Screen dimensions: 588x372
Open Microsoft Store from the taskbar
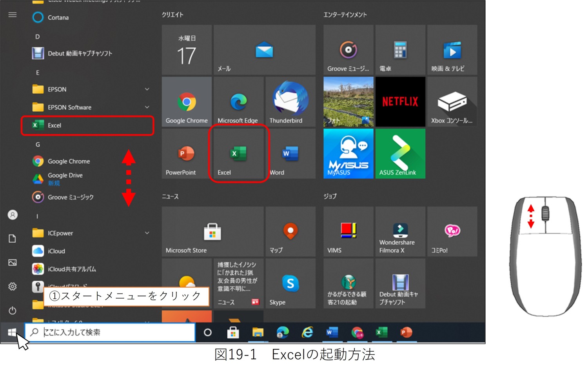233,333
